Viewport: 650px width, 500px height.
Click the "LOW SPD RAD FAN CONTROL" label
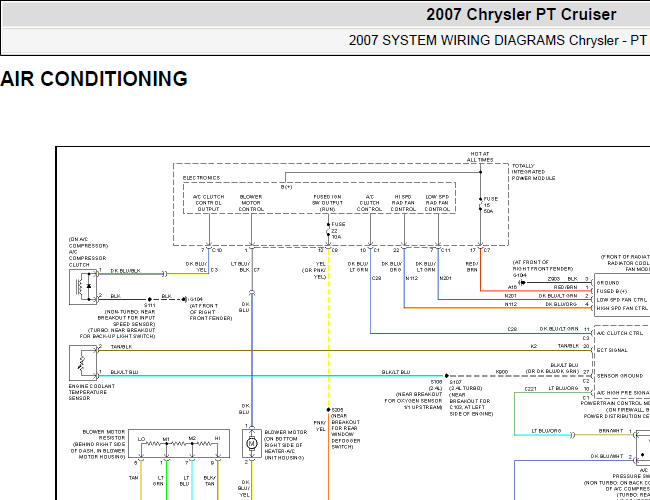click(x=437, y=203)
